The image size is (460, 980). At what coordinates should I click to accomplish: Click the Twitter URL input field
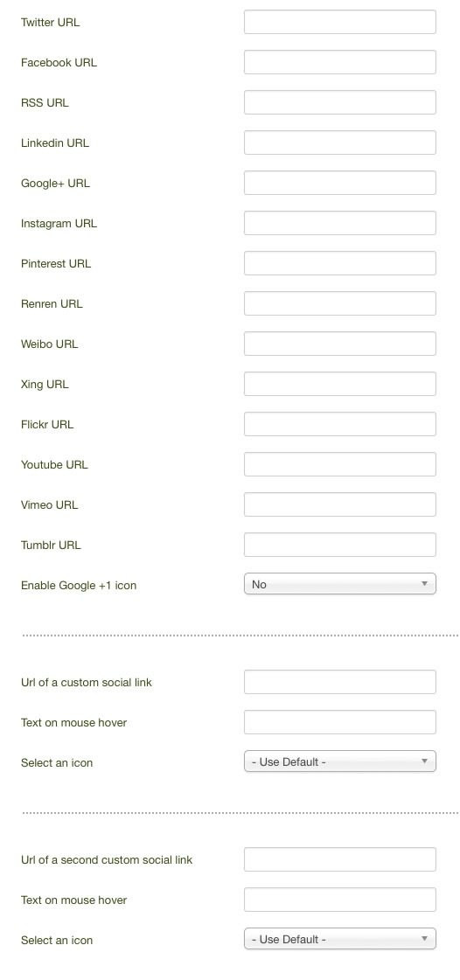click(x=339, y=22)
